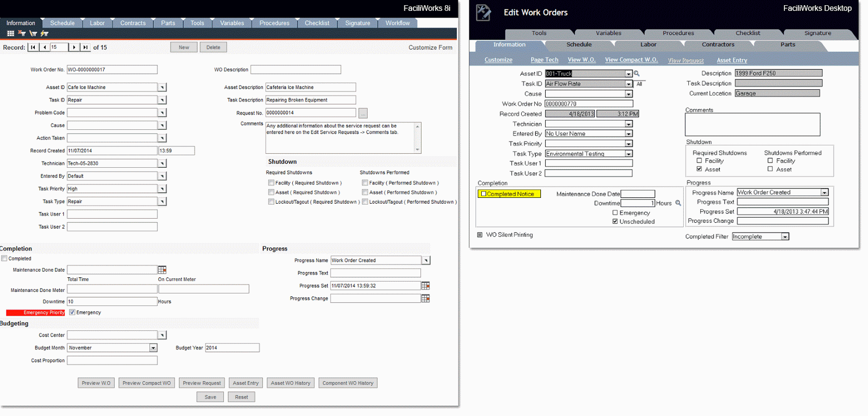This screenshot has height=416, width=868.
Task: Click the New record button
Action: click(184, 47)
